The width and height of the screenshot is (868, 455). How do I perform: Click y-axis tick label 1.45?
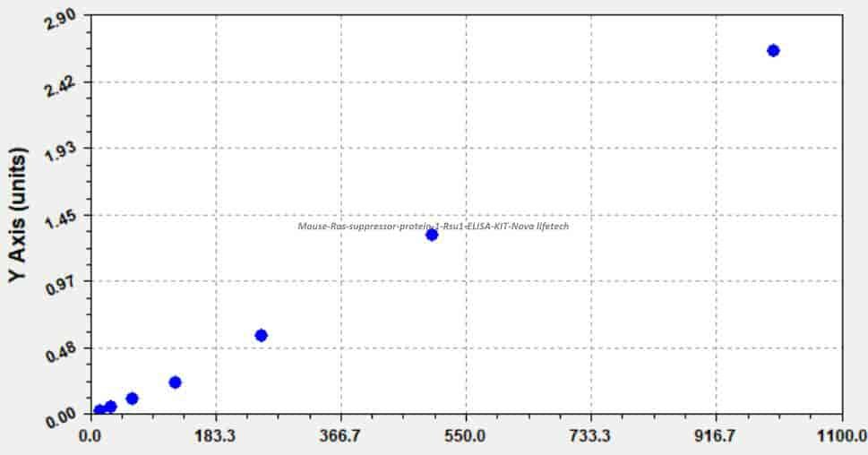tap(61, 219)
